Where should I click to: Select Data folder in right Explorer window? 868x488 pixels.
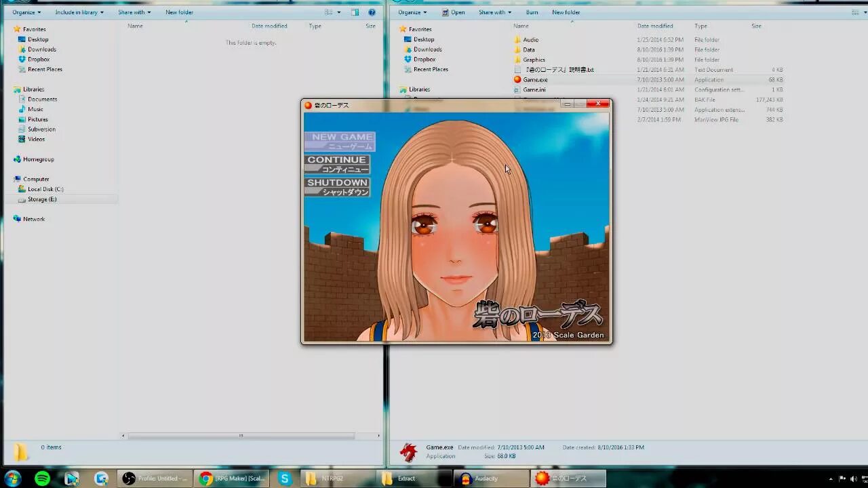pos(524,49)
